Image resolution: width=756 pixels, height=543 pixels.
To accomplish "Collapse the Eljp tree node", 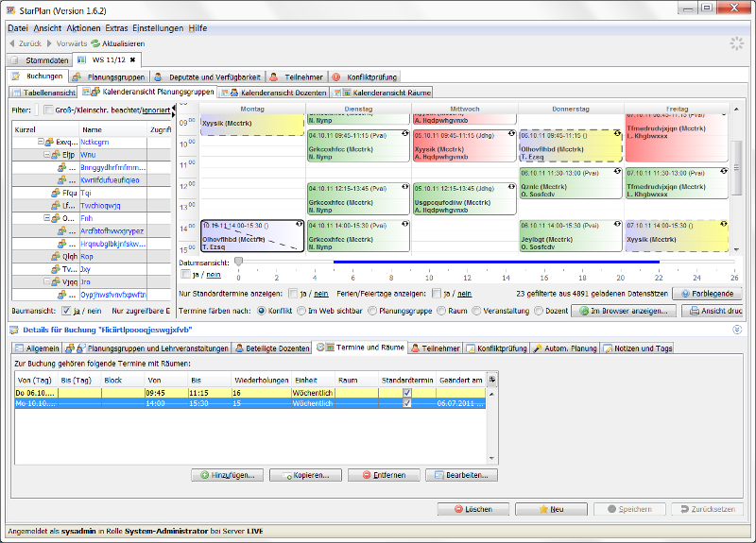I will point(46,155).
